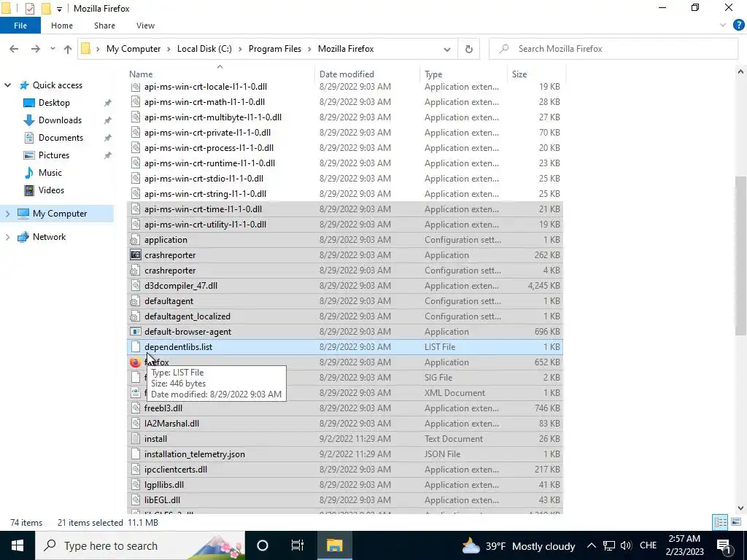
Task: Go back to previous folder
Action: (x=14, y=49)
